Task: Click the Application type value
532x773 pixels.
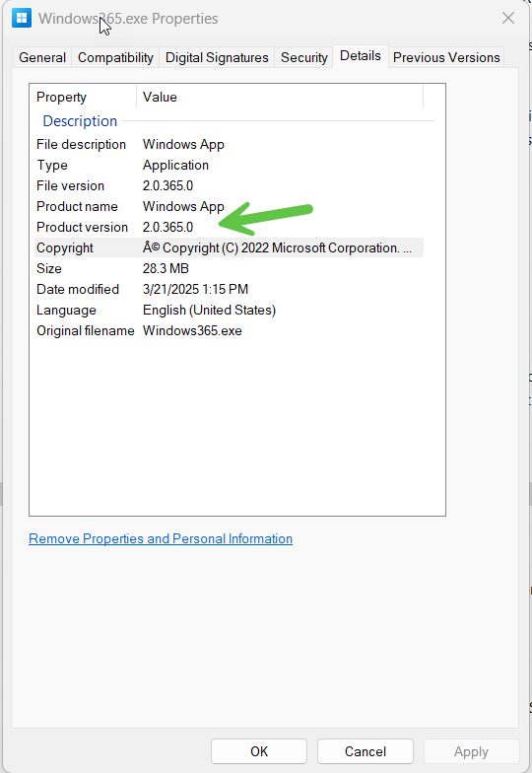Action: pos(175,166)
